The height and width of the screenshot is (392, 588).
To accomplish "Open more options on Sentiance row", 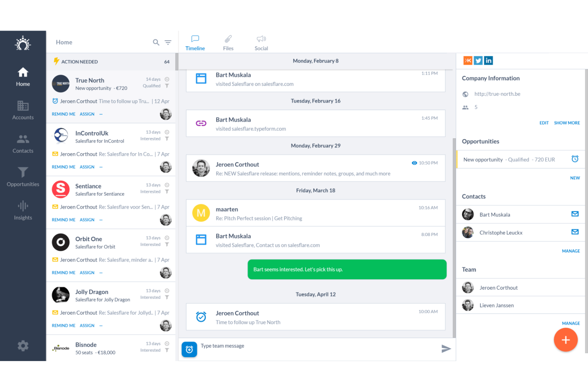I will [101, 220].
